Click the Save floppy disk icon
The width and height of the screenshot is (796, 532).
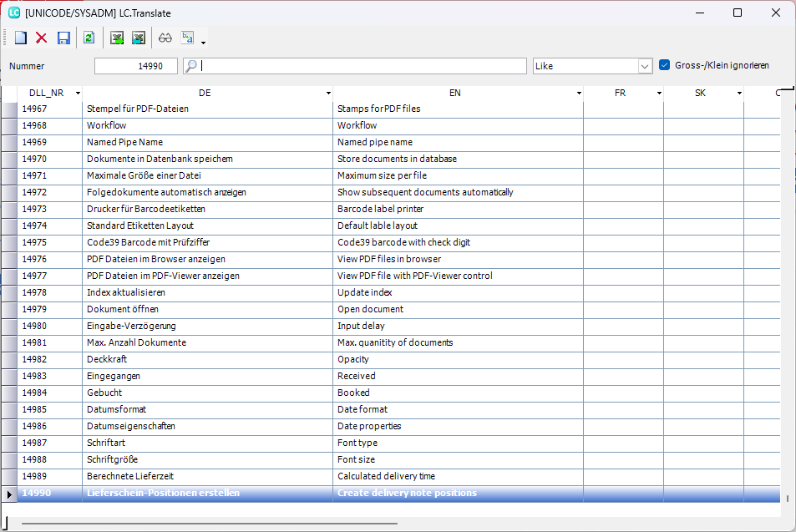(63, 38)
